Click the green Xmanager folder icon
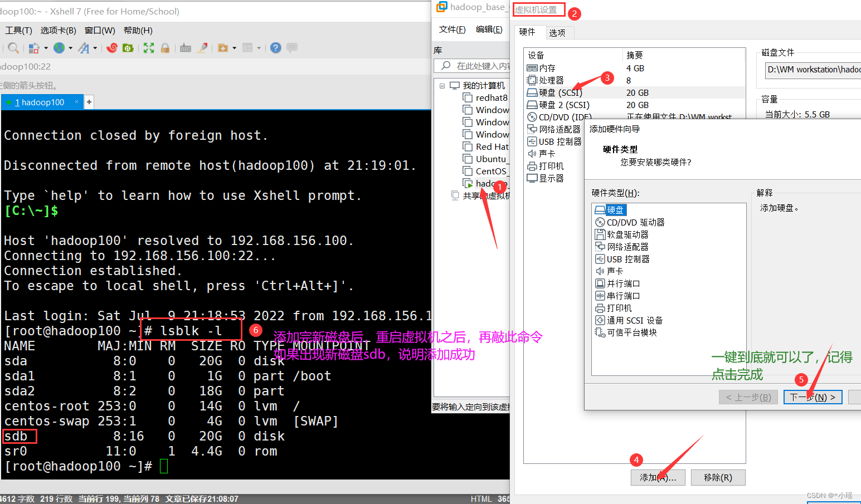This screenshot has height=504, width=861. pyautogui.click(x=128, y=48)
